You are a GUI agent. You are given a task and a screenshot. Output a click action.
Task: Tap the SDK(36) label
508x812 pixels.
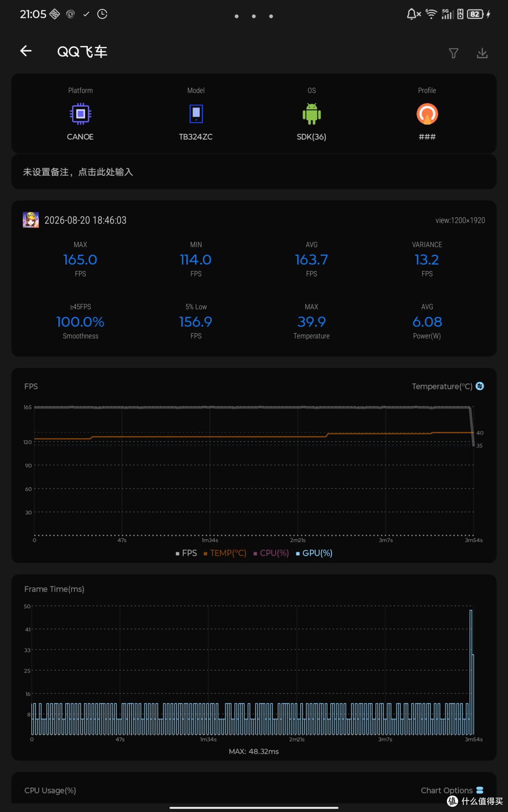(311, 137)
